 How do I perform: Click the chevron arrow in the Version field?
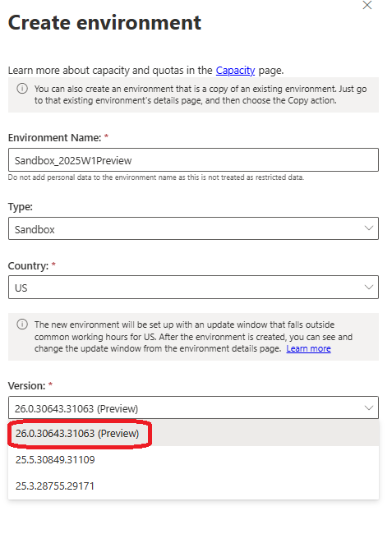click(369, 407)
